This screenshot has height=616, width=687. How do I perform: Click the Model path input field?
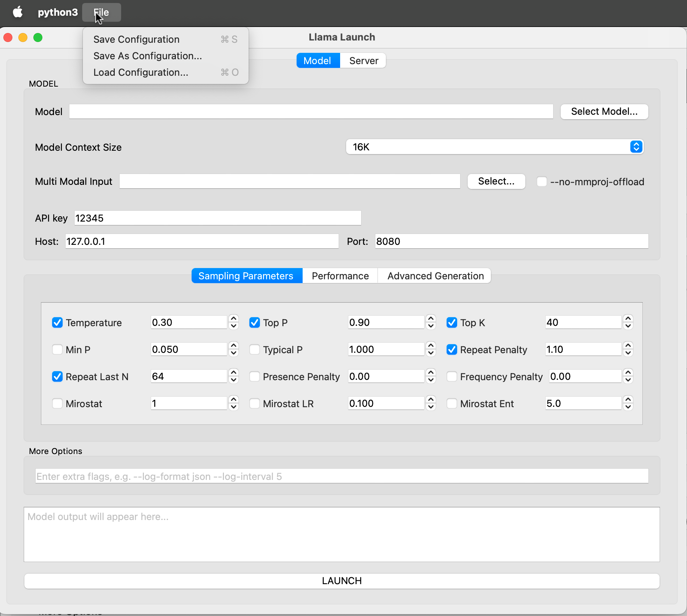[311, 112]
